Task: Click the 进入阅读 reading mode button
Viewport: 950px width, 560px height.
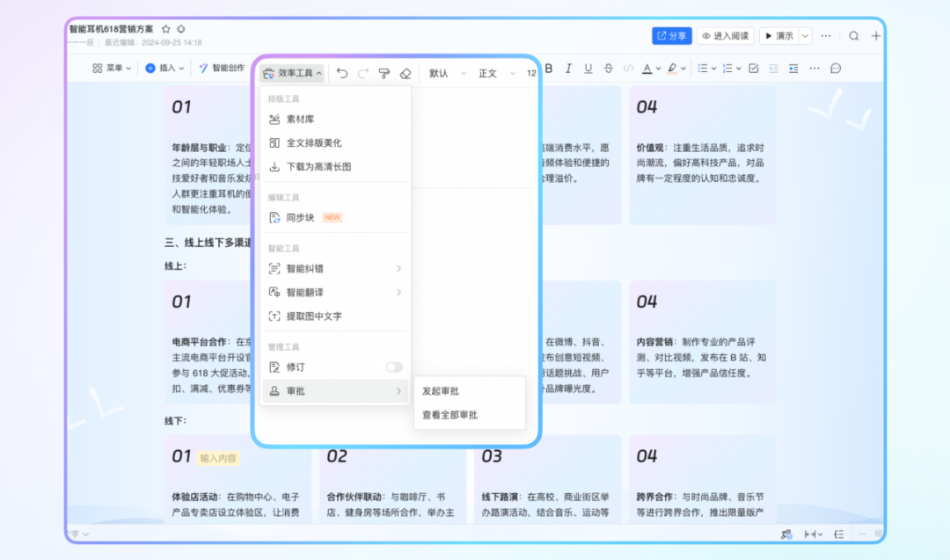Action: point(726,36)
